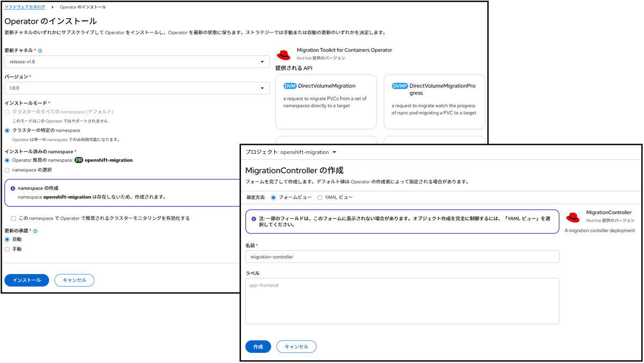
Task: Click キャンセル in the Operator install page
Action: tap(75, 280)
